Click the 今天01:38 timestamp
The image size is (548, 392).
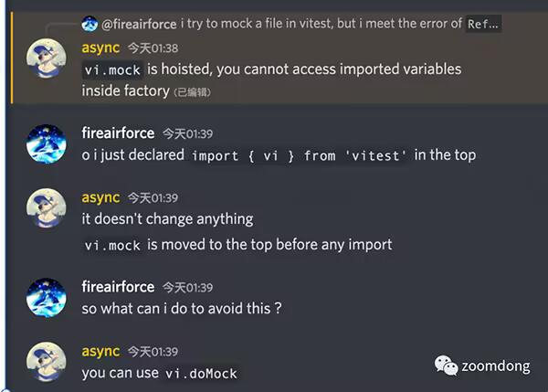click(x=153, y=48)
